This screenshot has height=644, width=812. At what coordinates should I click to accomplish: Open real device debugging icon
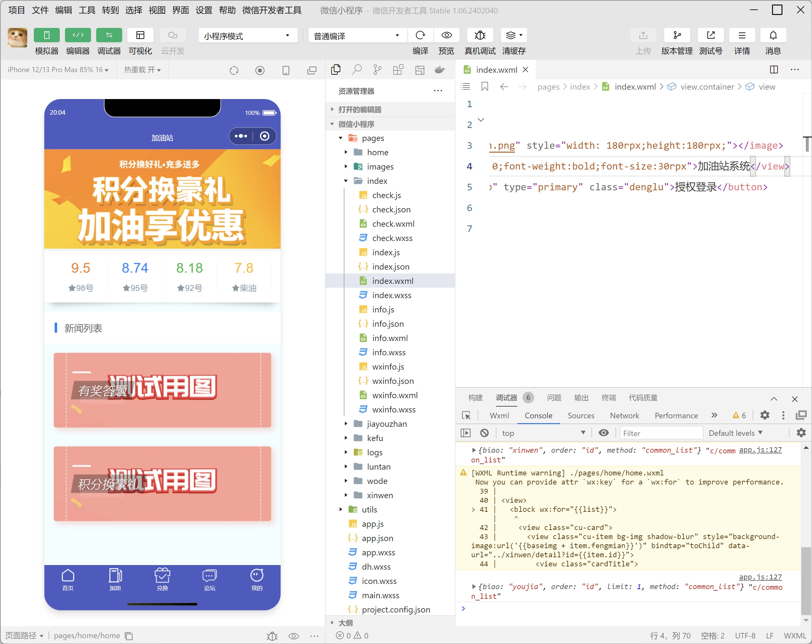point(480,35)
